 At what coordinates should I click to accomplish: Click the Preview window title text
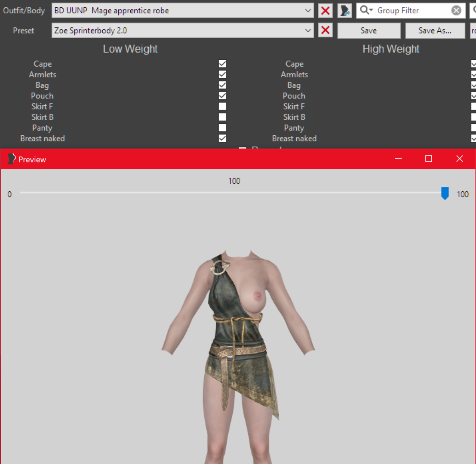tap(32, 159)
